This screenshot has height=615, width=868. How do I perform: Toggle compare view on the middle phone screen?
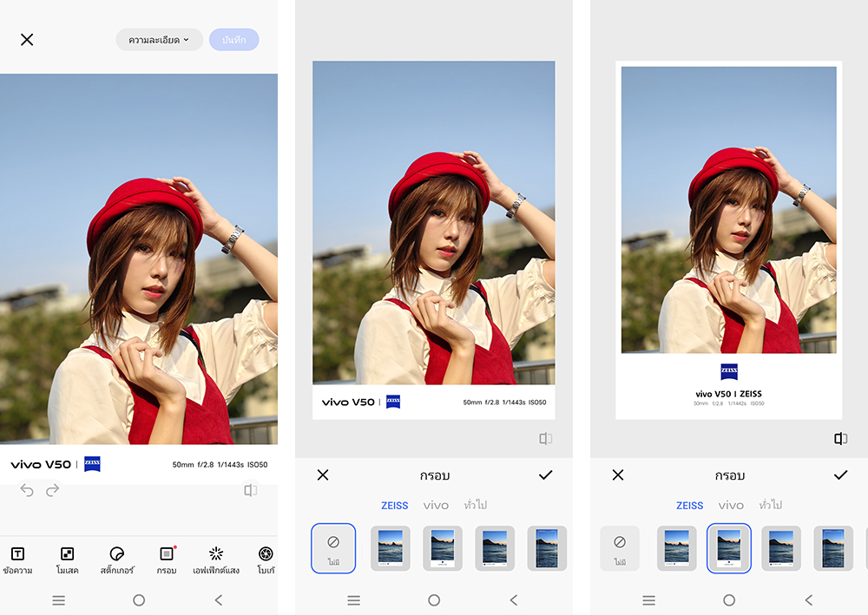pos(546,439)
